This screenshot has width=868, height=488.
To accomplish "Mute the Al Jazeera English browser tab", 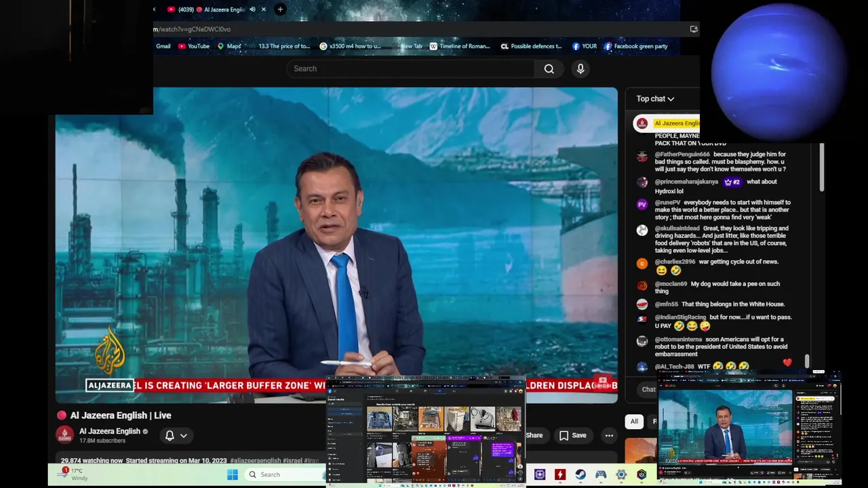I will click(252, 9).
